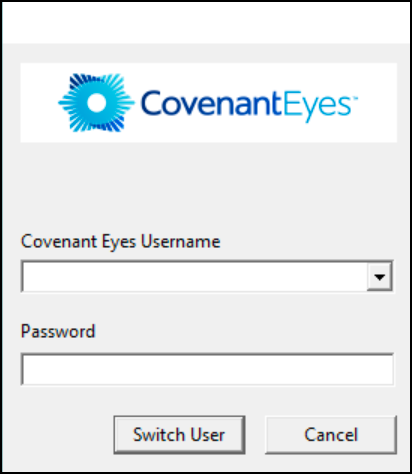
Task: Click inside the Username combo box text area
Action: point(195,276)
